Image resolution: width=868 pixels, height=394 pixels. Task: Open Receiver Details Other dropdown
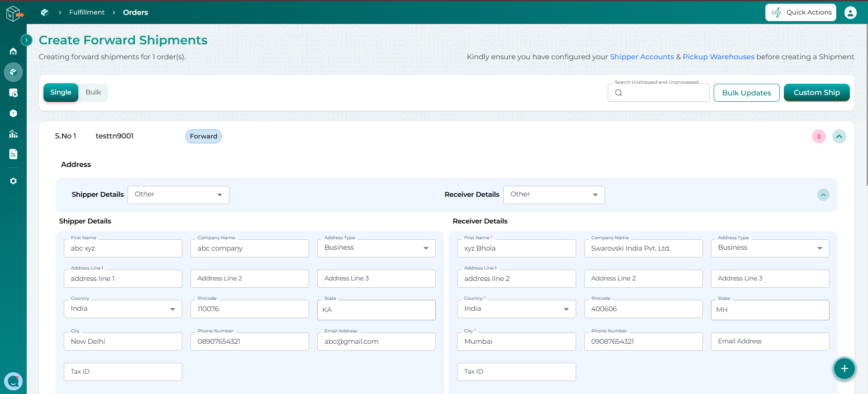[x=554, y=195]
